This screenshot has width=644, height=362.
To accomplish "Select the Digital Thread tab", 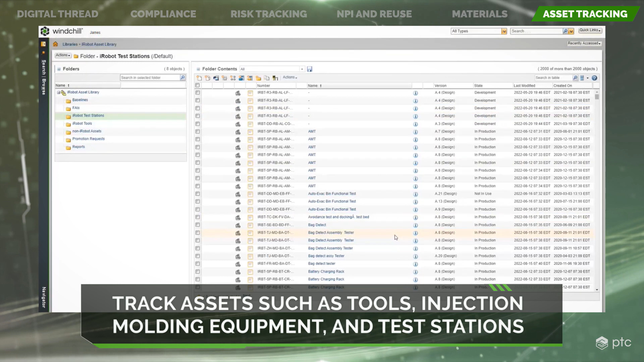I will (x=58, y=14).
